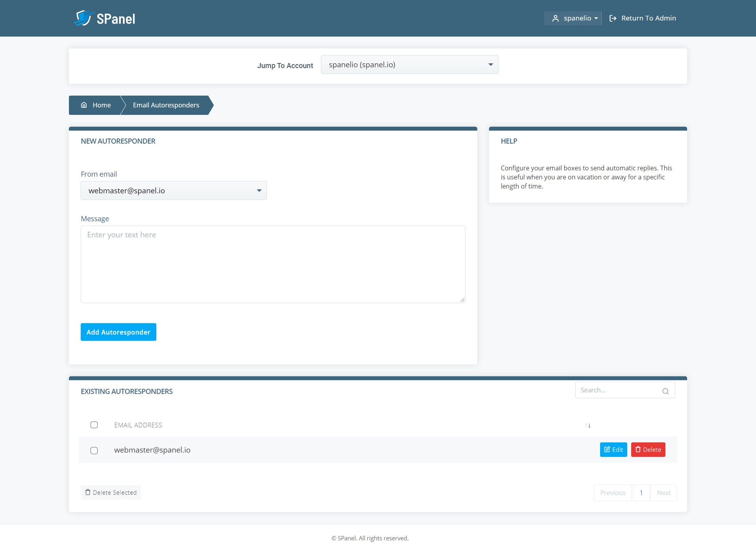Go to the Previous page
Screen dimensions: 756x552
pyautogui.click(x=613, y=493)
